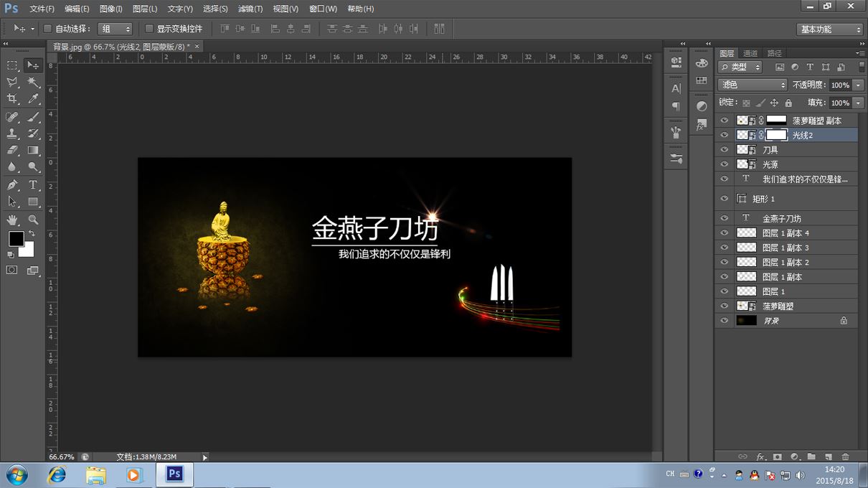
Task: Select the Zoom tool
Action: point(33,220)
